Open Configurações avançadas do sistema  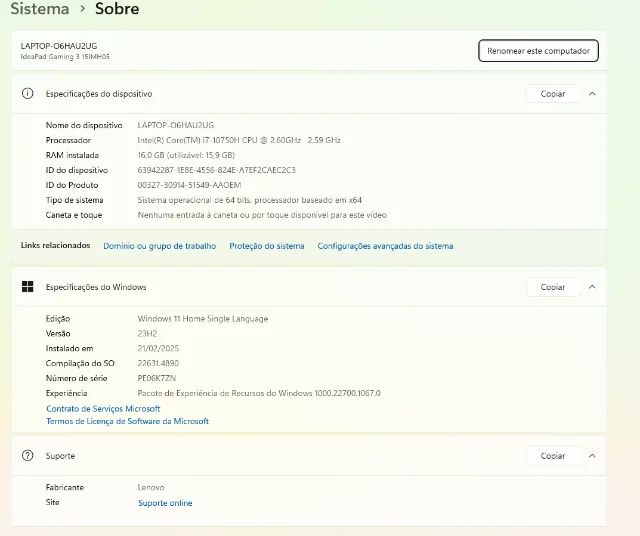click(x=385, y=246)
